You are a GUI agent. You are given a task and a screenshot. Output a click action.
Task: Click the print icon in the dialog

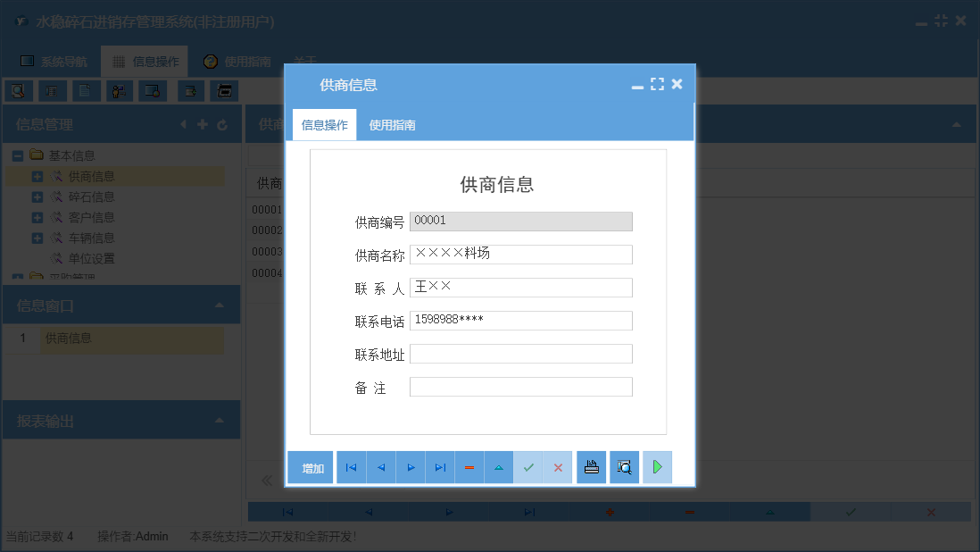pos(591,466)
